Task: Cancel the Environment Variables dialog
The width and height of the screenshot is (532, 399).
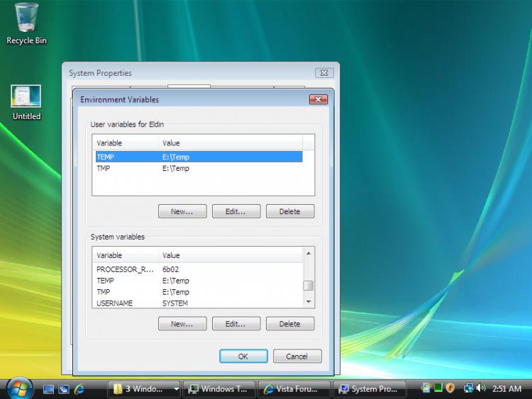Action: 297,356
